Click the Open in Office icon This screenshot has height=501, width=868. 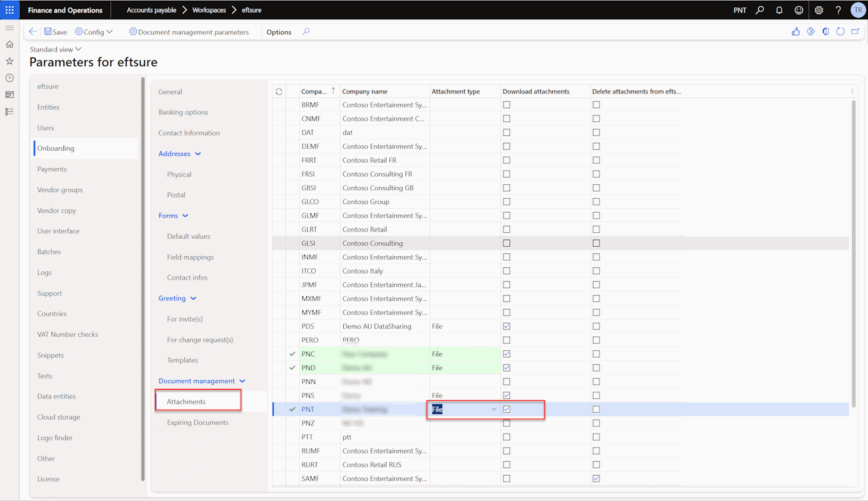tap(825, 31)
